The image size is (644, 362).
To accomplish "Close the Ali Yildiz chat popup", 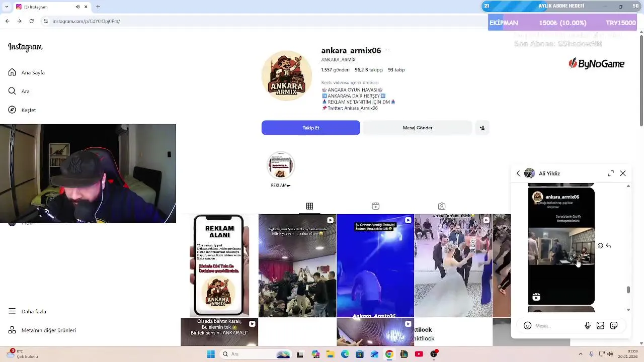I will (x=623, y=173).
